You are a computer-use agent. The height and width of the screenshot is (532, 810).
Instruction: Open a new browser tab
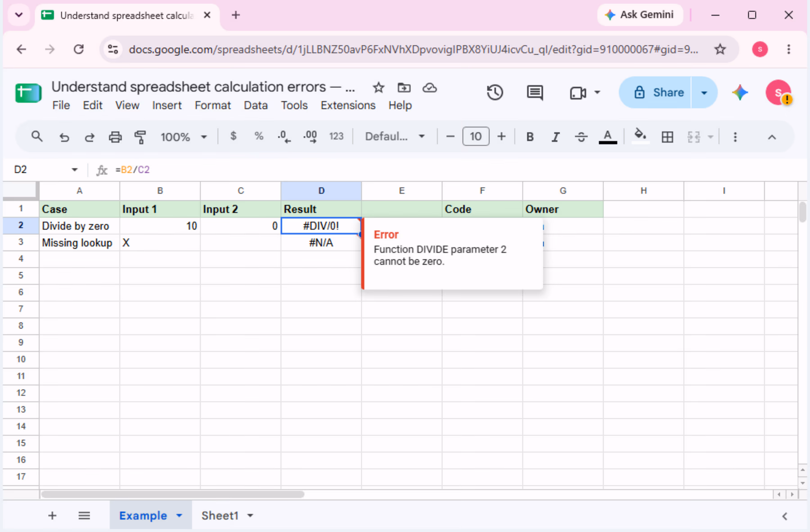pyautogui.click(x=235, y=15)
